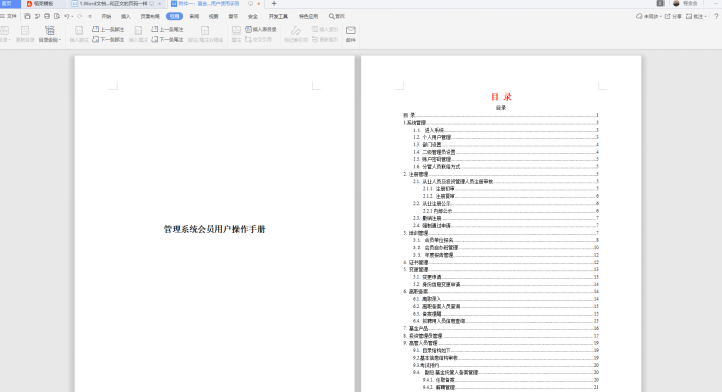Add a new document tab with plus
Screen dimensions: 722x392
pyautogui.click(x=274, y=4)
